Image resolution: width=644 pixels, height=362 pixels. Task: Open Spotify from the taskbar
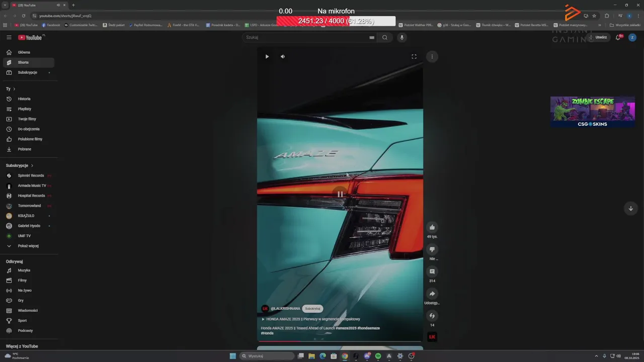click(378, 356)
